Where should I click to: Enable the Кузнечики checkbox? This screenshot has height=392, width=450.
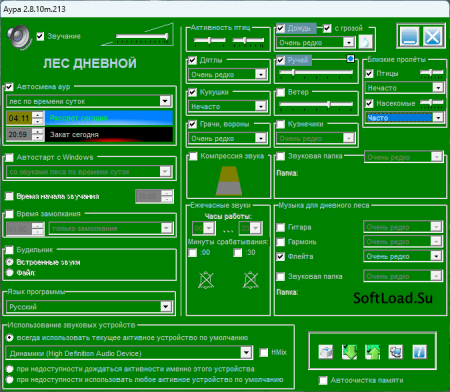pyautogui.click(x=281, y=124)
